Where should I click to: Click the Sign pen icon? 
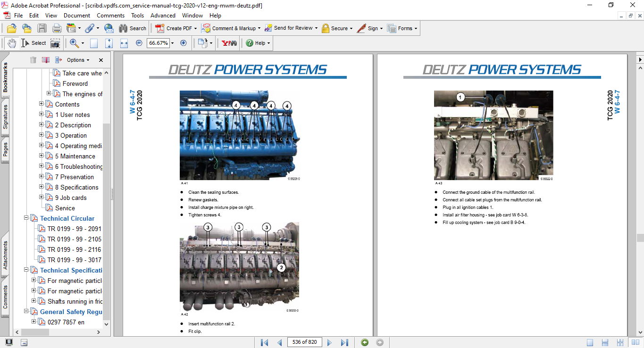coord(362,28)
